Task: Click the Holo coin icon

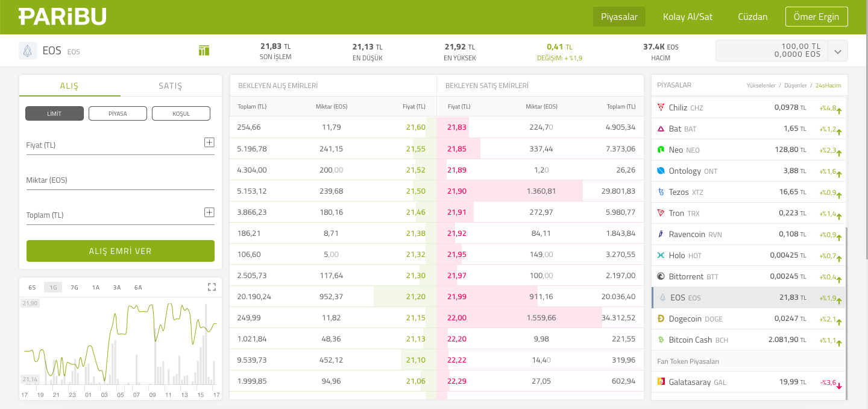Action: click(x=661, y=256)
